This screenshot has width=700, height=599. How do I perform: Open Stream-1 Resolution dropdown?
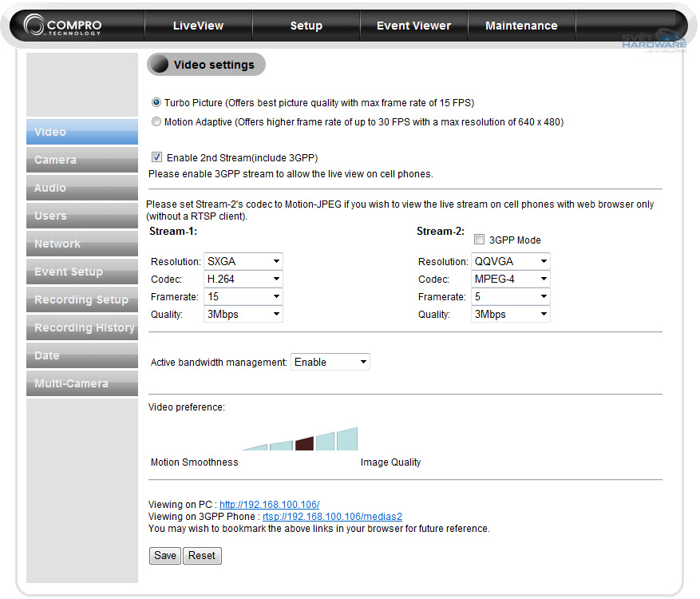(x=243, y=261)
